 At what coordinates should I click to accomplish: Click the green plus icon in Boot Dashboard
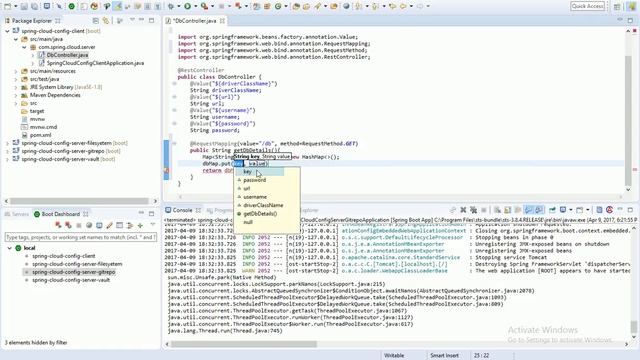click(x=140, y=225)
